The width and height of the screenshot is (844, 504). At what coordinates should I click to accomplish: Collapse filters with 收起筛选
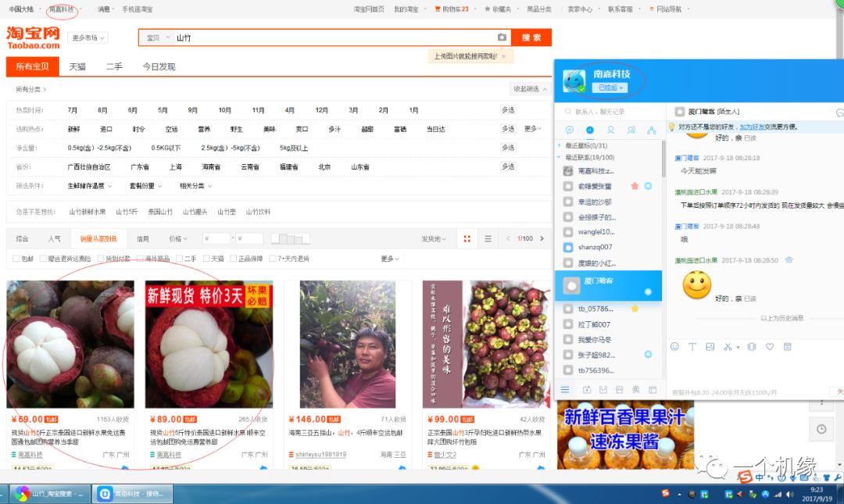click(x=530, y=89)
